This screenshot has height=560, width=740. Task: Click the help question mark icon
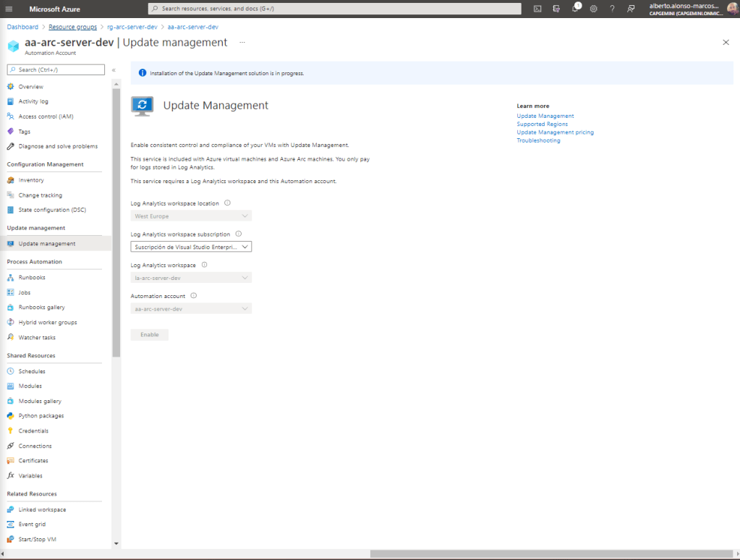[612, 9]
